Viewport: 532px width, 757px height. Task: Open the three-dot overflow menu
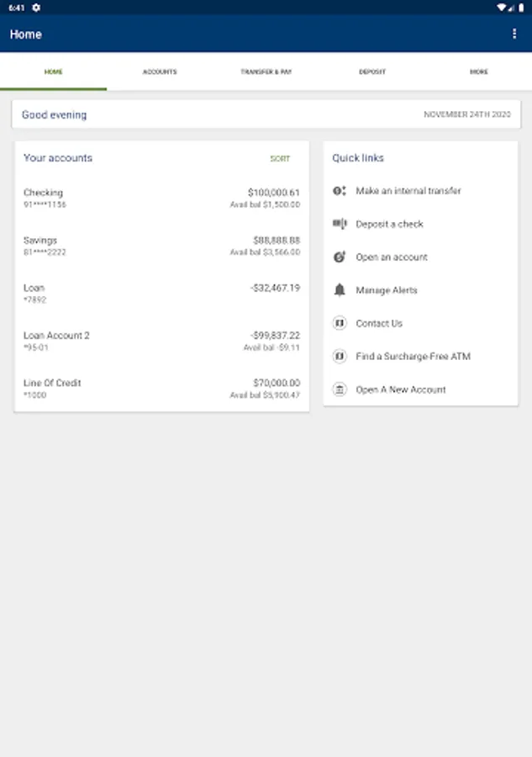pyautogui.click(x=514, y=34)
